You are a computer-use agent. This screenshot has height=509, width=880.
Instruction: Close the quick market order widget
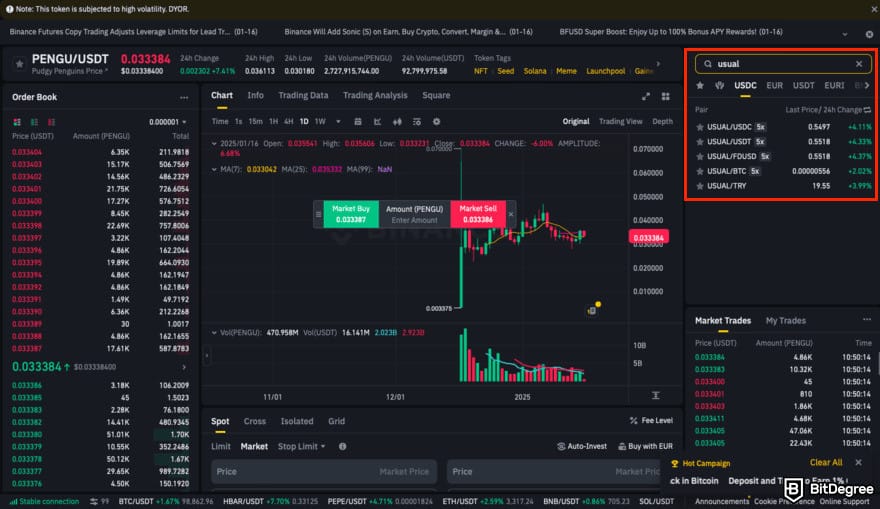(511, 214)
